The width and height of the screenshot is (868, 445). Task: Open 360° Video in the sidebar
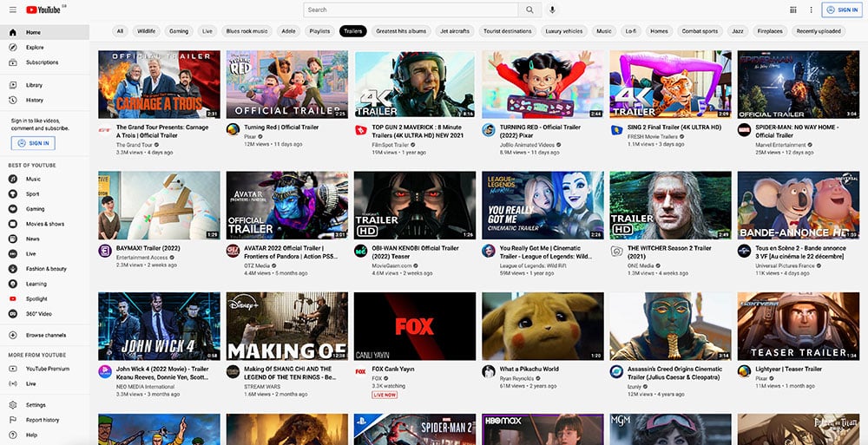pos(44,314)
